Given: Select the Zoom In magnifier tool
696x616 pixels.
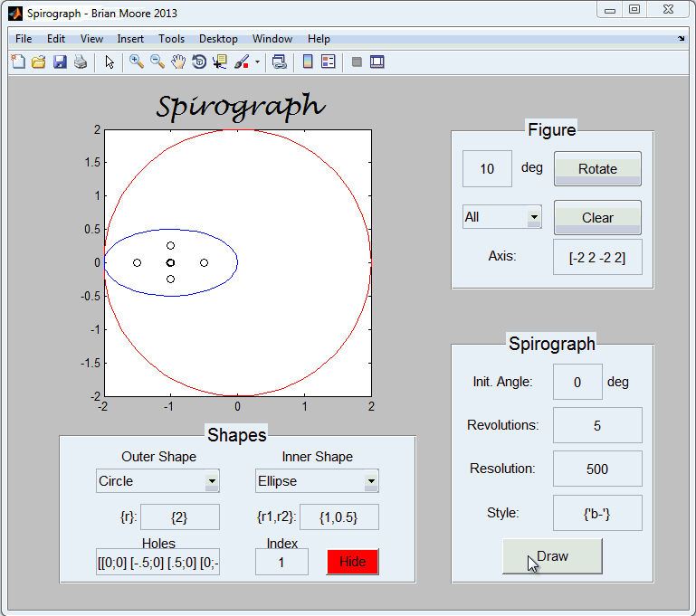Looking at the screenshot, I should [137, 62].
